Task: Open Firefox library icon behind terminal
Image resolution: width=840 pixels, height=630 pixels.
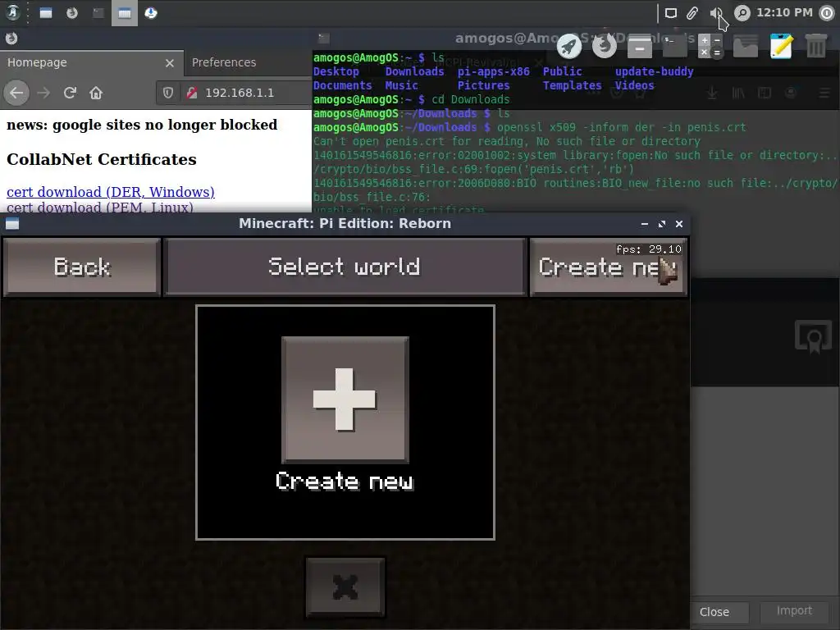Action: 738,94
